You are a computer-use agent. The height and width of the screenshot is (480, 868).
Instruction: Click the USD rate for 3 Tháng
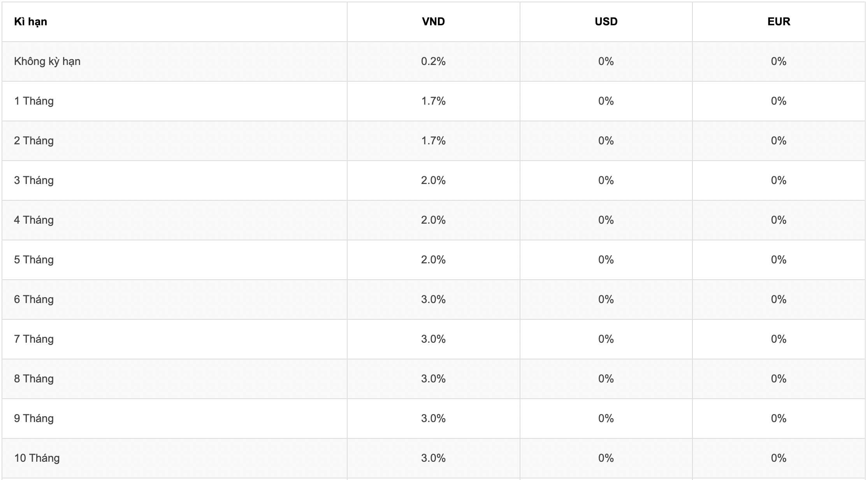point(606,180)
